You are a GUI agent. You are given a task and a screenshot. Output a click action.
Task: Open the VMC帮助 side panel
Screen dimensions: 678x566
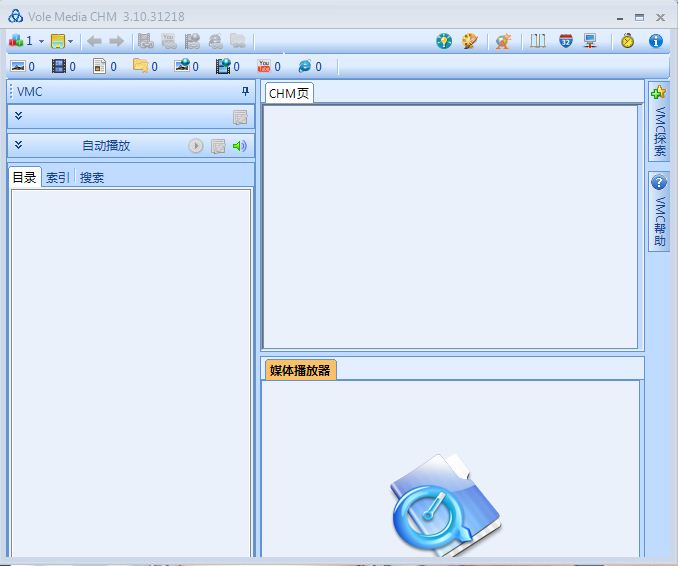click(659, 212)
